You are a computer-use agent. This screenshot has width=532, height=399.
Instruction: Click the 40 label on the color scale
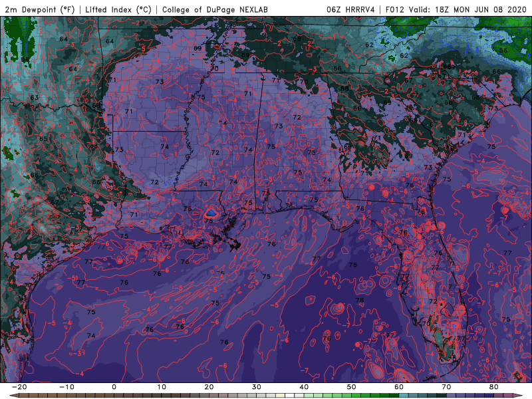(304, 387)
